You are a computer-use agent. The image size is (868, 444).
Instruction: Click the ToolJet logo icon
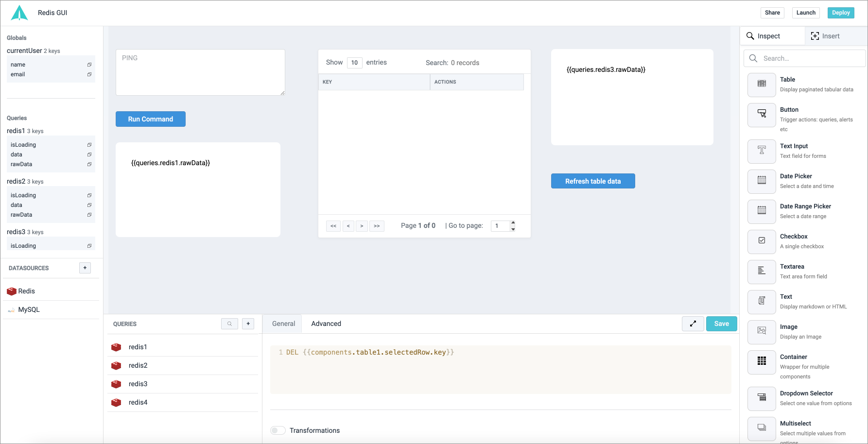(19, 13)
